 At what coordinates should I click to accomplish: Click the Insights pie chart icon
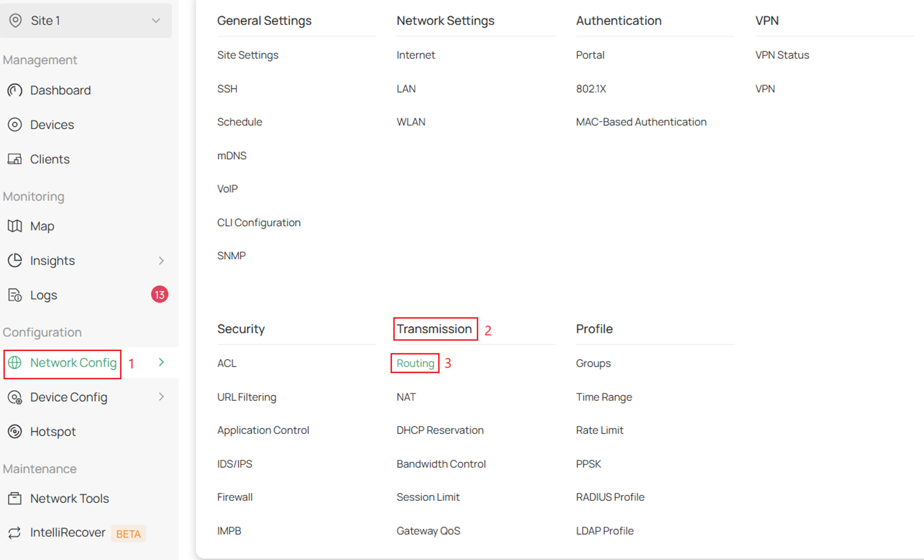click(x=15, y=260)
